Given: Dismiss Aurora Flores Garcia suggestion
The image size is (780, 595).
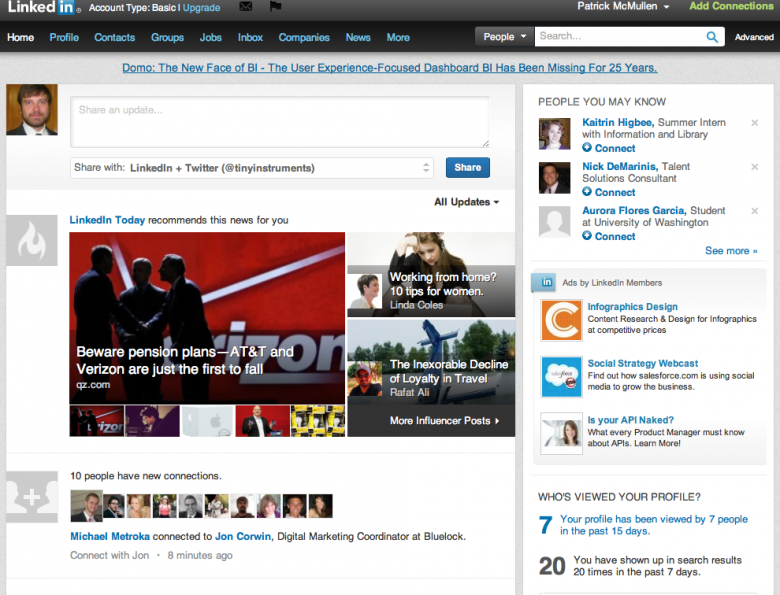Looking at the screenshot, I should (x=755, y=211).
